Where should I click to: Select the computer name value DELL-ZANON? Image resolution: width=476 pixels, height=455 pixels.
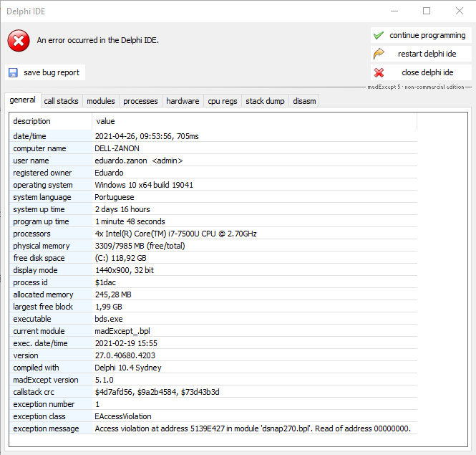point(117,148)
